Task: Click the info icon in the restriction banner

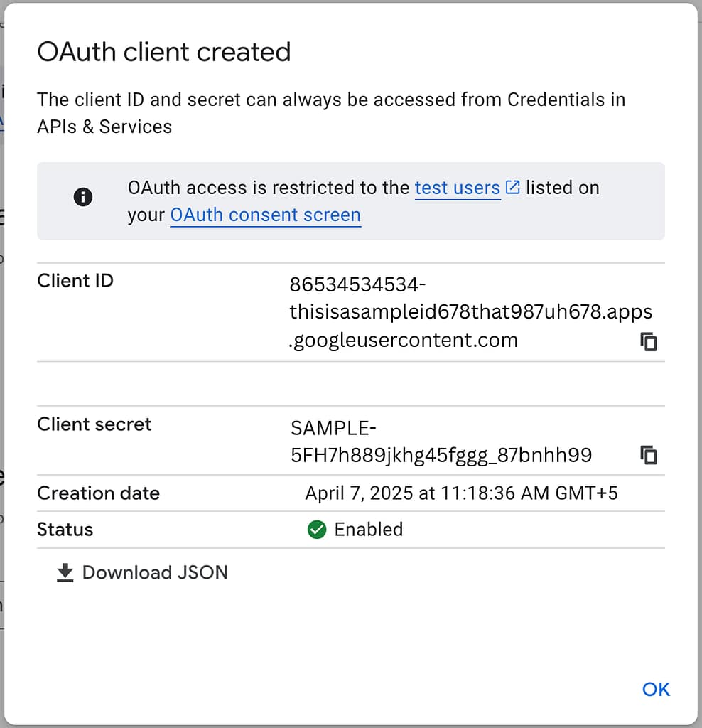Action: (82, 198)
